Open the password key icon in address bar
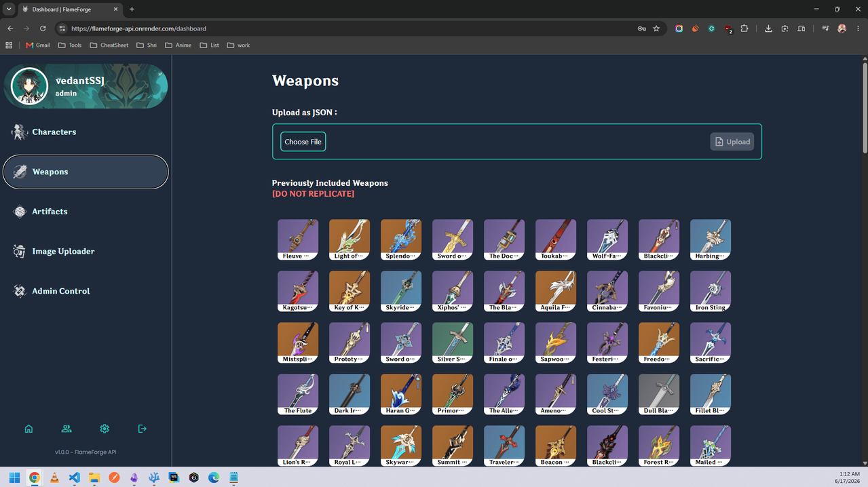This screenshot has height=487, width=868. pos(641,28)
